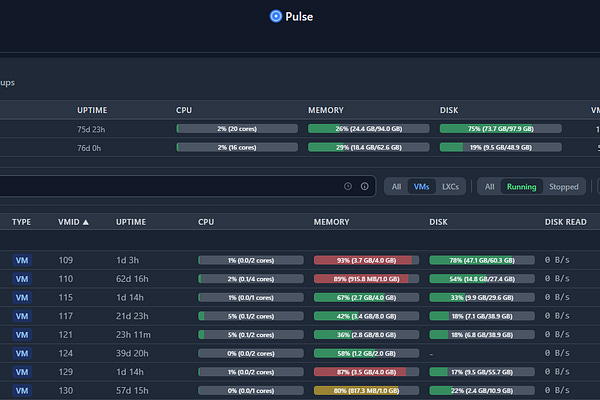Click the info icon in search bar
This screenshot has height=400, width=600.
(365, 186)
